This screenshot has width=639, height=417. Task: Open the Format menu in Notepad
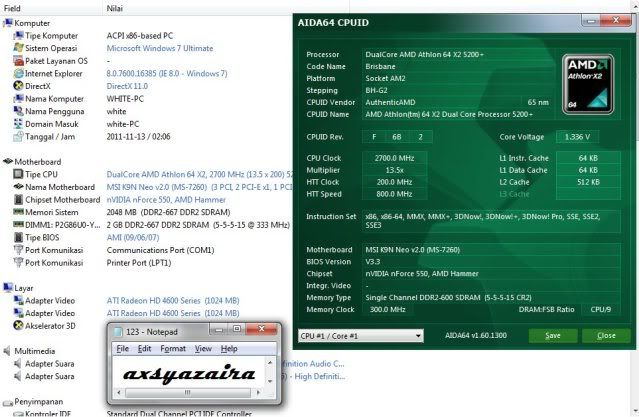tap(173, 349)
